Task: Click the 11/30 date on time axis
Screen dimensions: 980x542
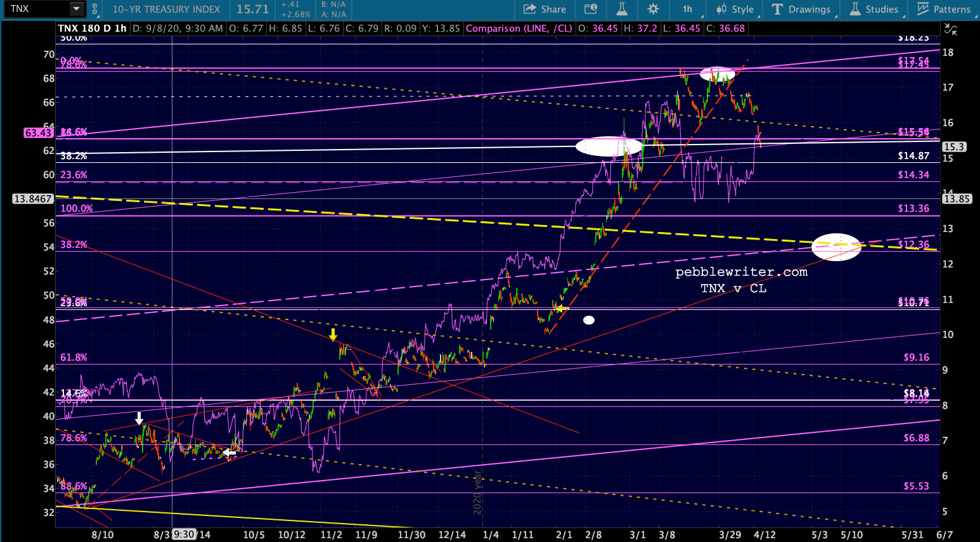Action: (x=411, y=534)
